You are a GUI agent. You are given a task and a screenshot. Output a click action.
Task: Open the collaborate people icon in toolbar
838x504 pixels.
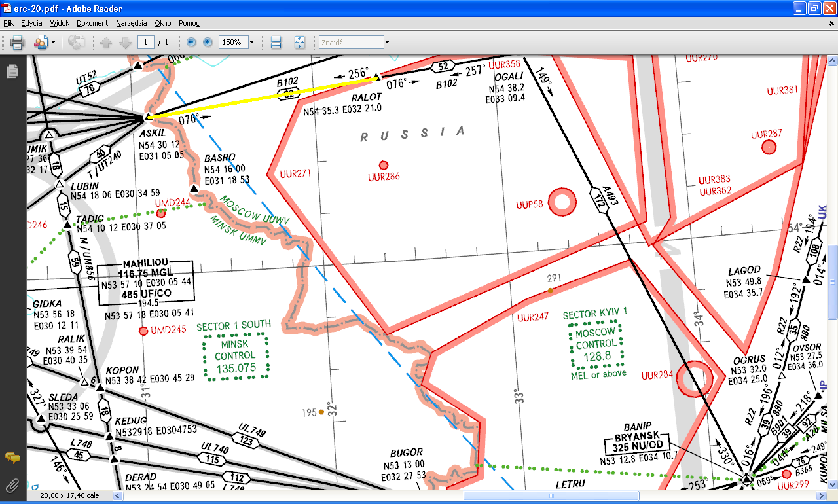point(40,43)
